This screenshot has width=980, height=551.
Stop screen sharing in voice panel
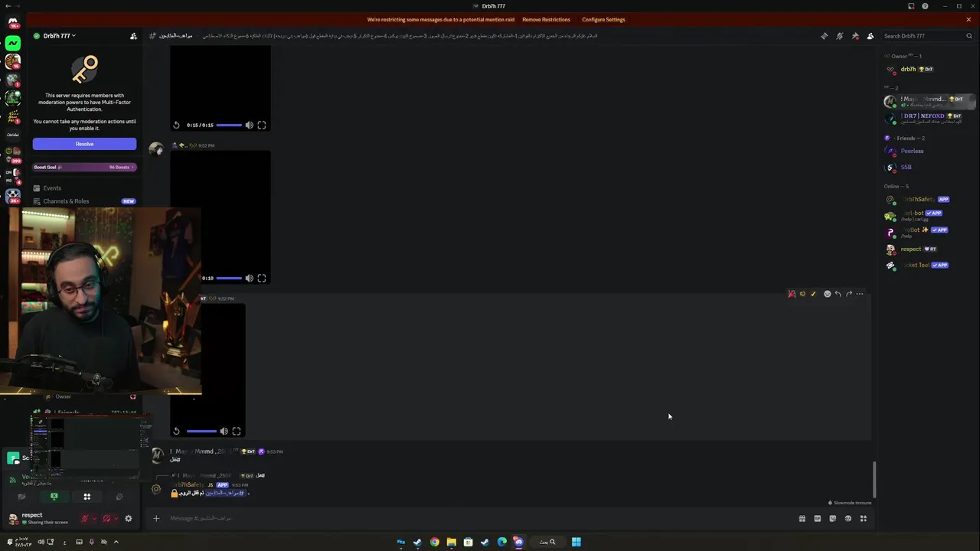54,497
